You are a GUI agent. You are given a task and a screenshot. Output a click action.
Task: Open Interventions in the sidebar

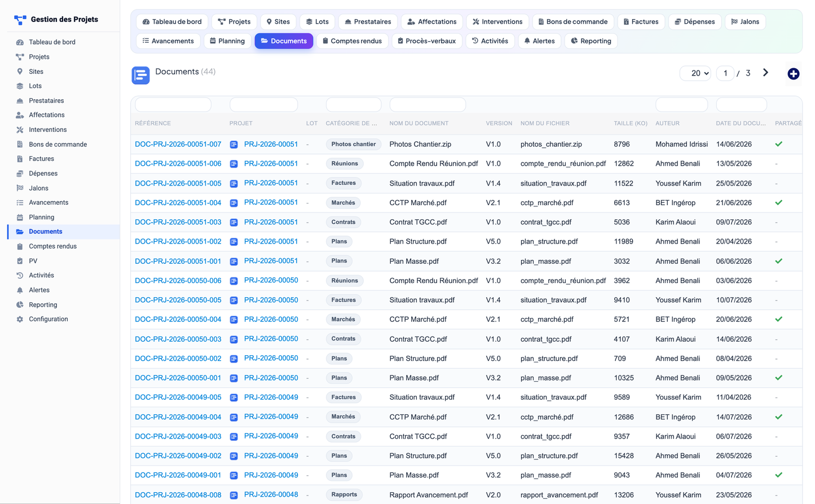coord(48,130)
